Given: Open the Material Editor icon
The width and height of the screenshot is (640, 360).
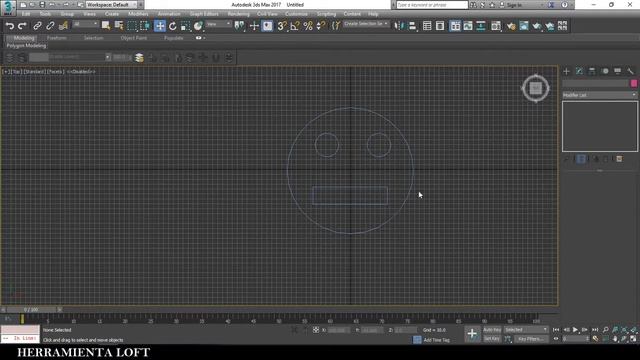Looking at the screenshot, I should (x=496, y=26).
